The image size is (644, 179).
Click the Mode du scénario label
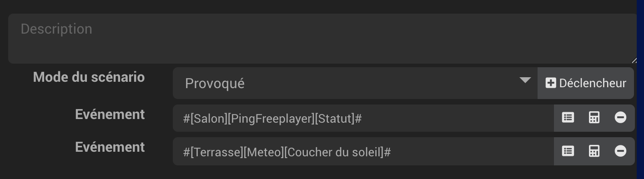coord(89,77)
